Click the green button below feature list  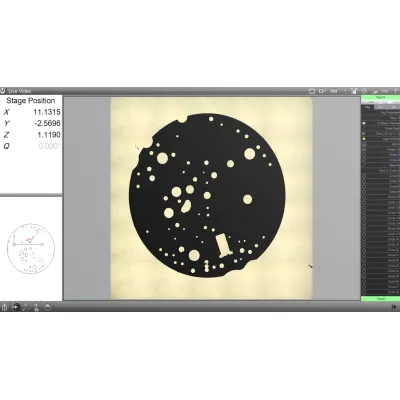(x=380, y=299)
